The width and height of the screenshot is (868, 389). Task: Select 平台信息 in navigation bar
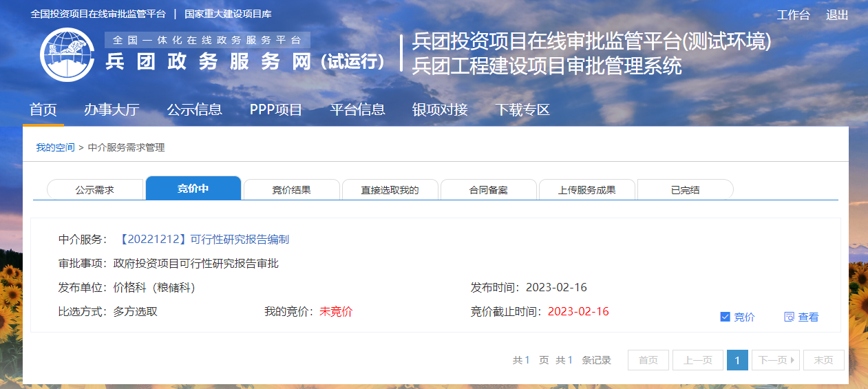coord(357,109)
